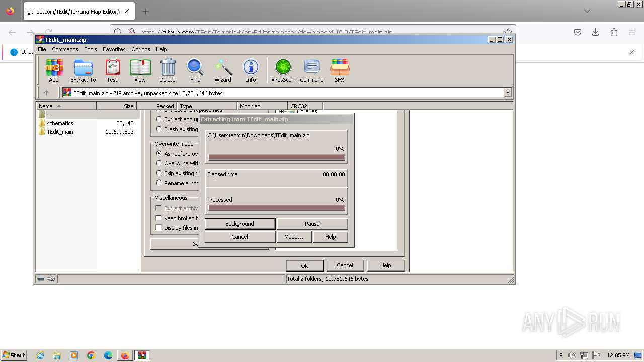
Task: Enable Display files in Explorer checkbox
Action: click(x=158, y=227)
